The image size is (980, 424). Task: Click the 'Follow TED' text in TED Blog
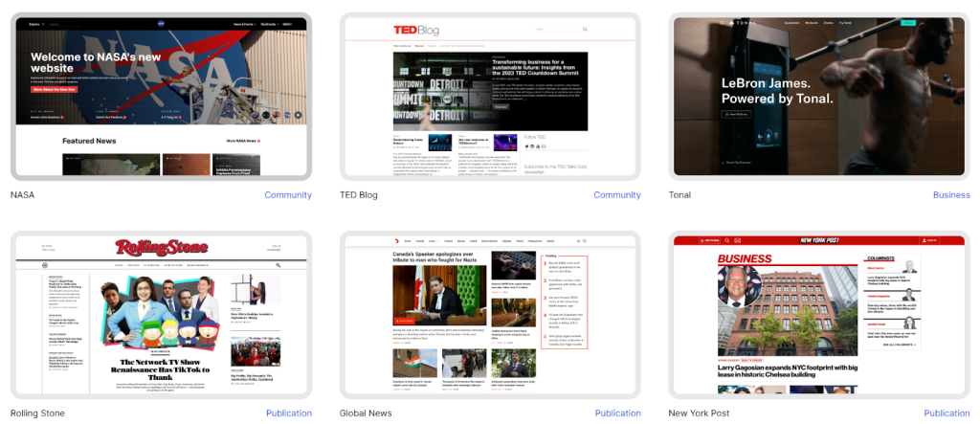(x=534, y=137)
